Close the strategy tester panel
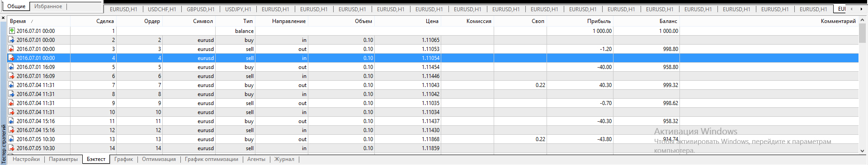 click(3, 18)
